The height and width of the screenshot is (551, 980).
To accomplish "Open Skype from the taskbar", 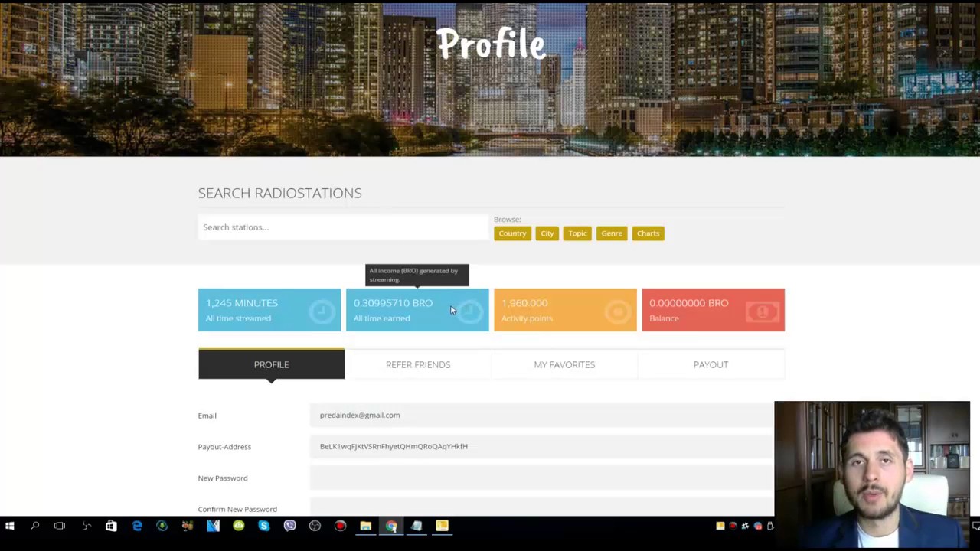I will (264, 526).
